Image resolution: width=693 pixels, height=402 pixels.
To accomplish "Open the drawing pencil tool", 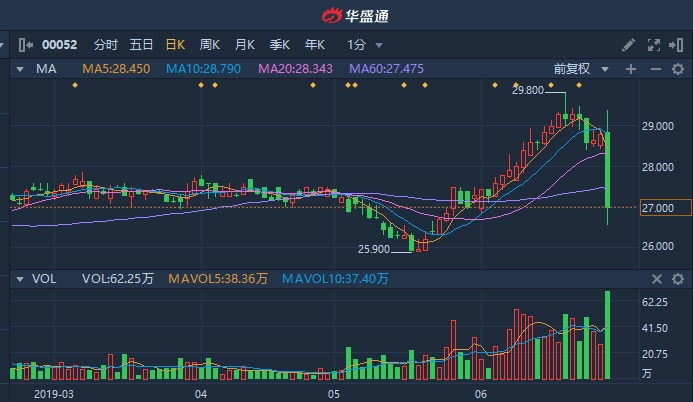I will point(628,45).
